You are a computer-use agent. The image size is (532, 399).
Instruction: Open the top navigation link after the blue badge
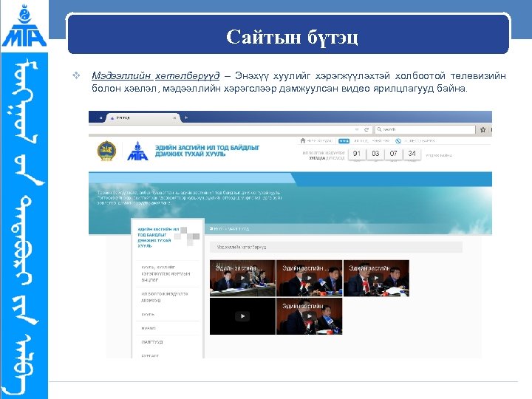tap(371, 141)
